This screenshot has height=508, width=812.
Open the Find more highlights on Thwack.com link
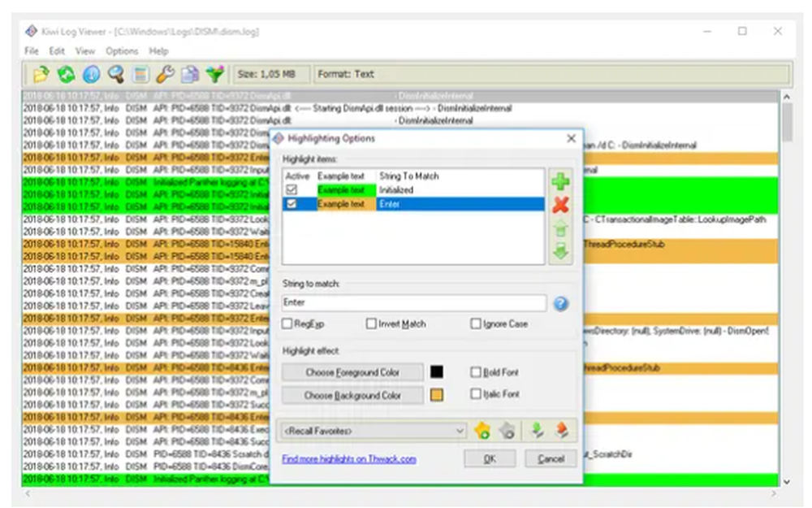tap(349, 459)
